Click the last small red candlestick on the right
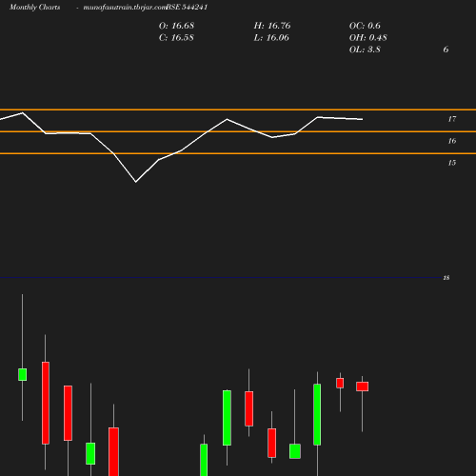This screenshot has height=476, width=476. (362, 387)
